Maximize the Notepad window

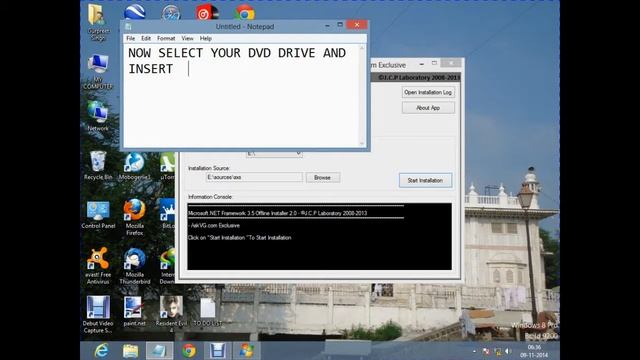(340, 25)
